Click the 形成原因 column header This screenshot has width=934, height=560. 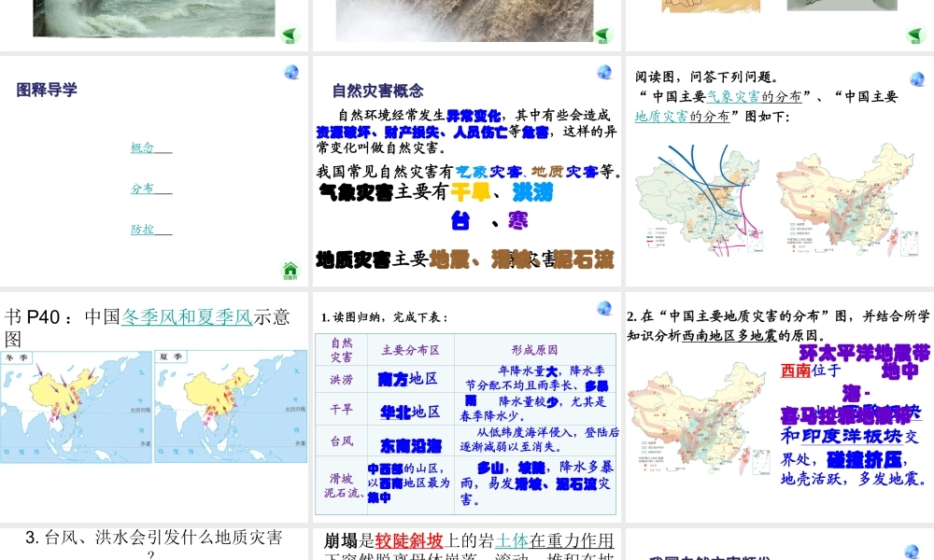pos(534,350)
